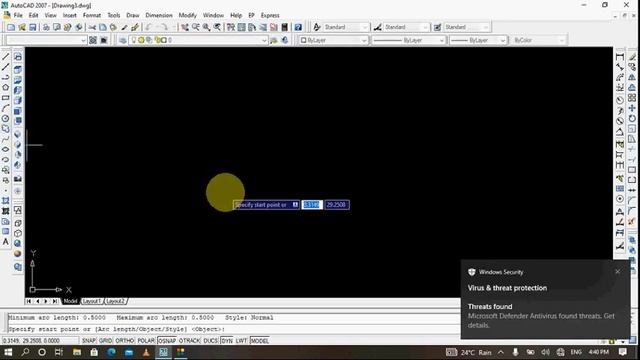Select the Erase tool in Modify toolbar

point(632,56)
